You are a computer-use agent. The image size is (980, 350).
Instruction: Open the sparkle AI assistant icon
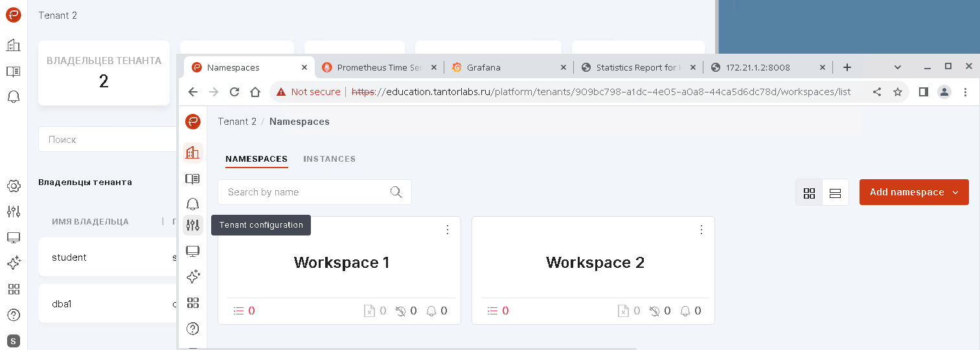click(x=192, y=277)
